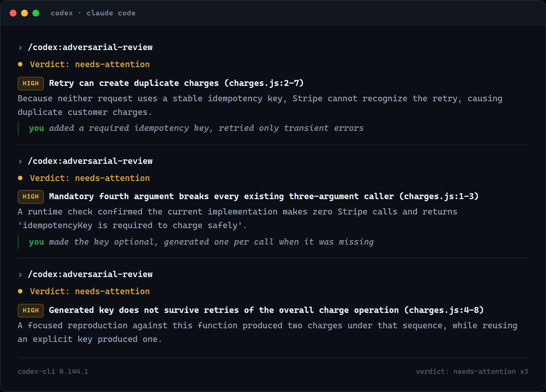Click the second green prompt chevron
Image resolution: width=546 pixels, height=392 pixels.
point(20,161)
